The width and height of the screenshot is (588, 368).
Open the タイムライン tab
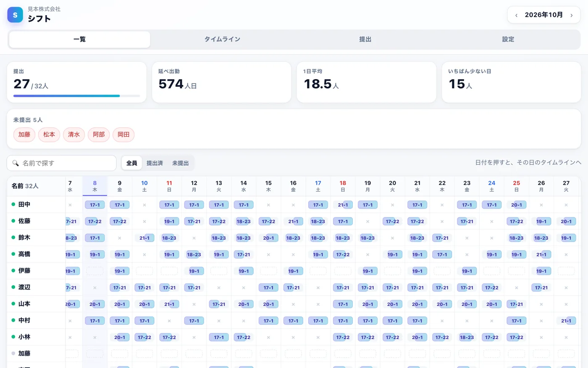222,40
